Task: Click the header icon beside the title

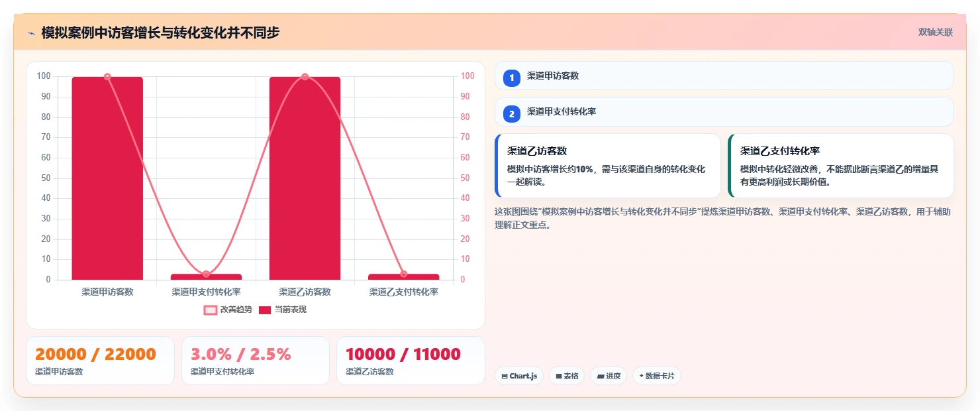Action: pos(32,33)
